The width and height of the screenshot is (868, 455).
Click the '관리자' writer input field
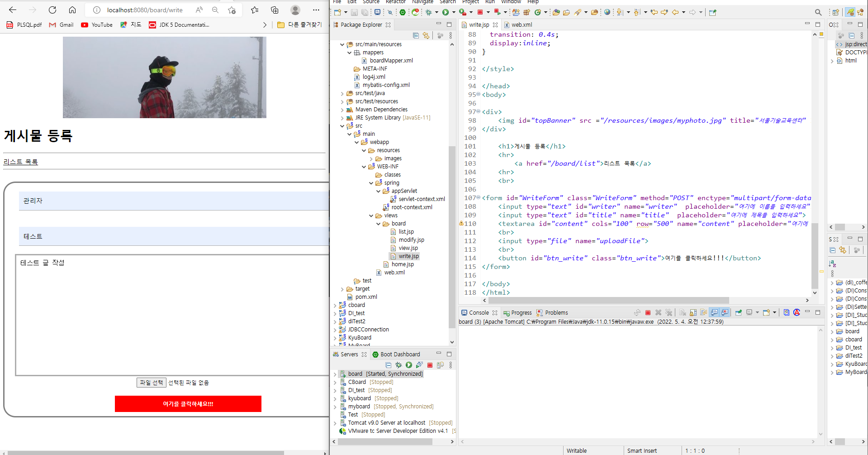[x=174, y=201]
